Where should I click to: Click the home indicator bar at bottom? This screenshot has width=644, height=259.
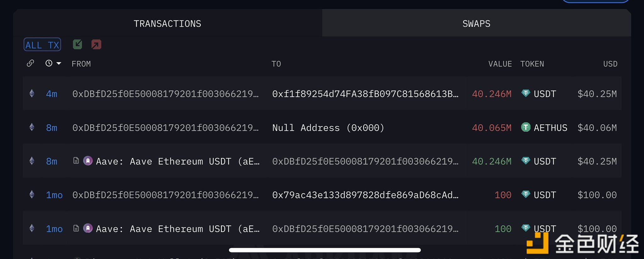point(325,250)
